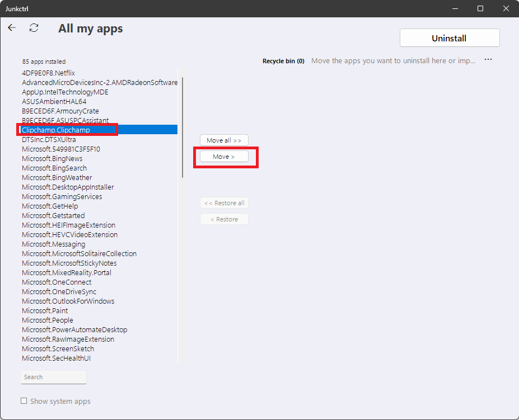This screenshot has height=420, width=519.
Task: Select Microsoft.MicrosoftSolitaireCollection entry
Action: [79, 253]
